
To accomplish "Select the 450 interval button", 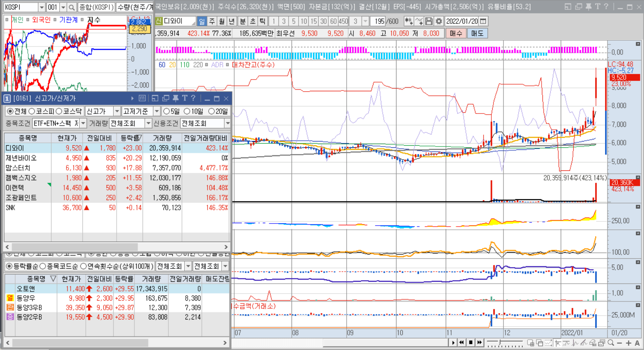I will pyautogui.click(x=343, y=21).
